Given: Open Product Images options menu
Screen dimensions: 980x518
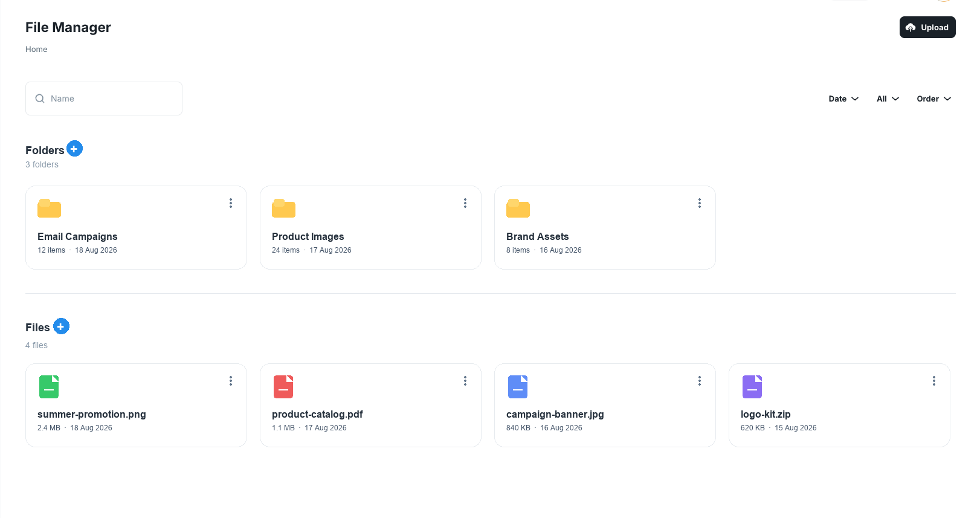Looking at the screenshot, I should point(465,203).
